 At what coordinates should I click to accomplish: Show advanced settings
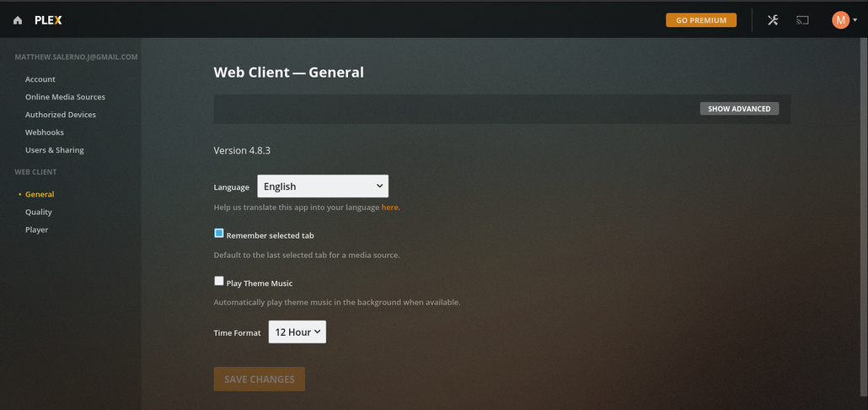[739, 109]
